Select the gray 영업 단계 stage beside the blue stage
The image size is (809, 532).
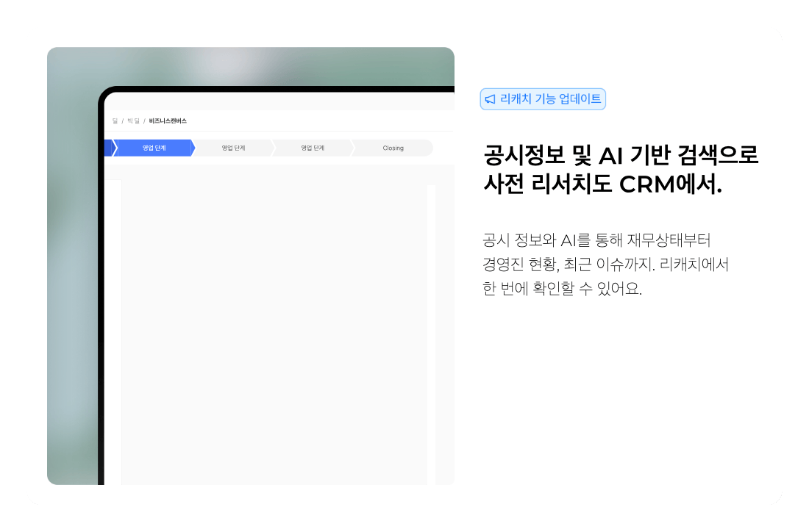[233, 148]
